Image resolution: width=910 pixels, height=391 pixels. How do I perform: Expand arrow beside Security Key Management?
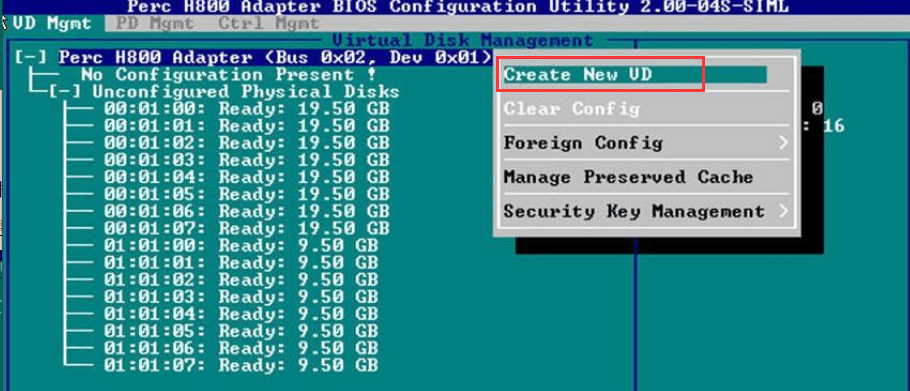coord(783,211)
